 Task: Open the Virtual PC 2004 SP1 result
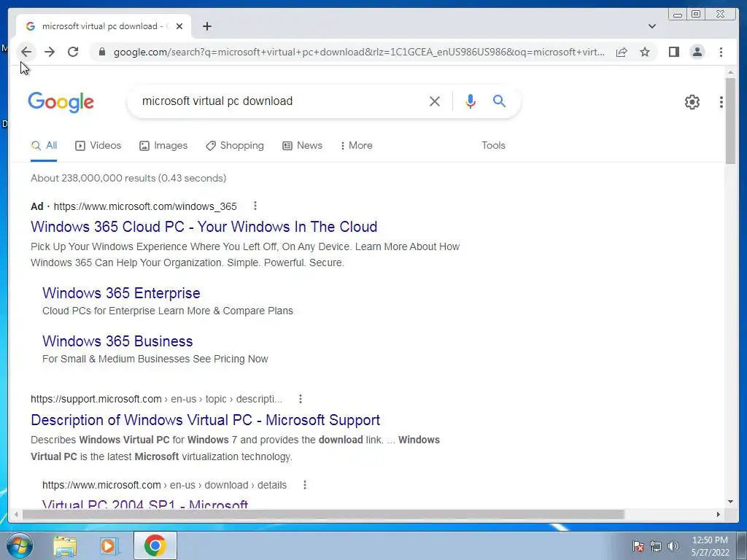click(145, 503)
